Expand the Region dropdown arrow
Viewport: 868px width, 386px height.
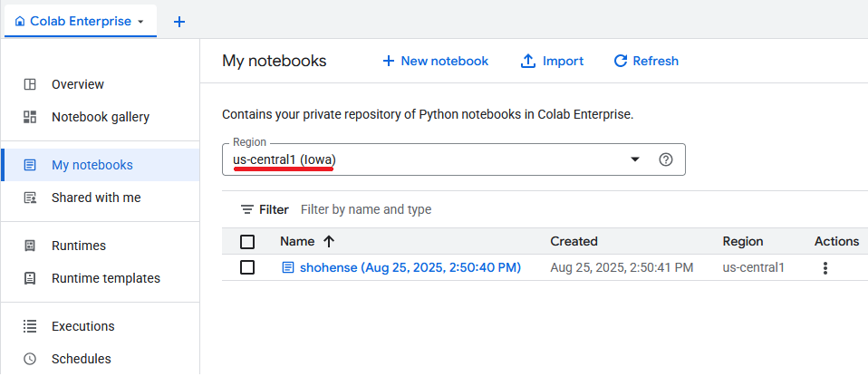point(635,159)
